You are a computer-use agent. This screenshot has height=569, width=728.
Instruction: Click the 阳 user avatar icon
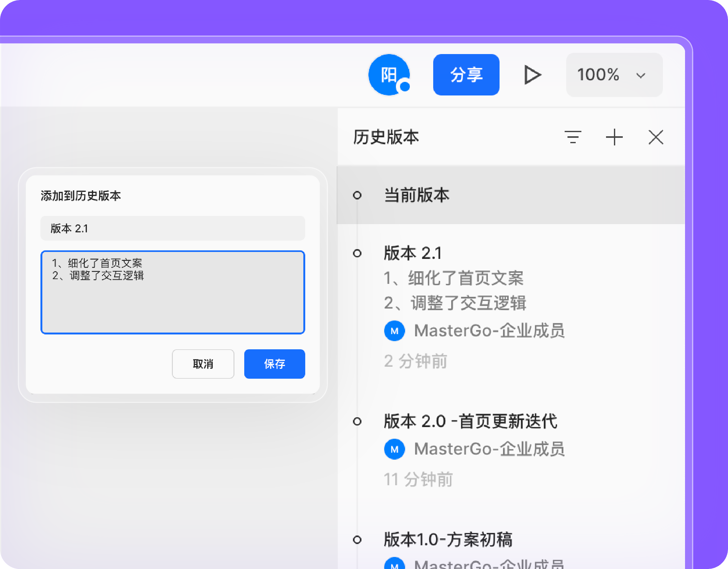click(x=389, y=75)
